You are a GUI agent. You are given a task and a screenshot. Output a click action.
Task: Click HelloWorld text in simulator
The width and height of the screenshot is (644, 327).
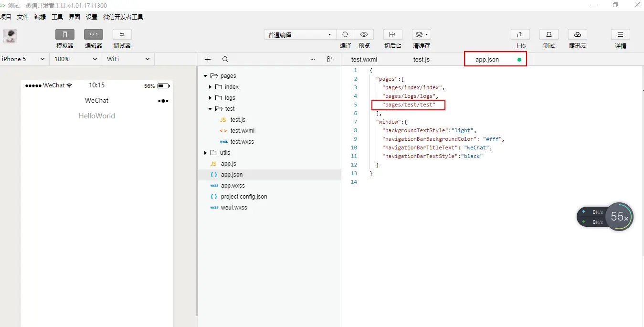97,116
